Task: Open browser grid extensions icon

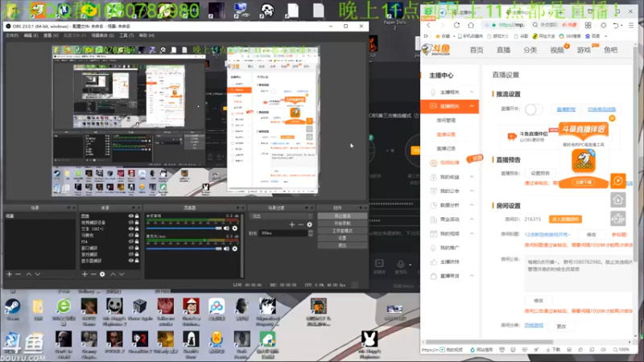Action: coord(588,25)
